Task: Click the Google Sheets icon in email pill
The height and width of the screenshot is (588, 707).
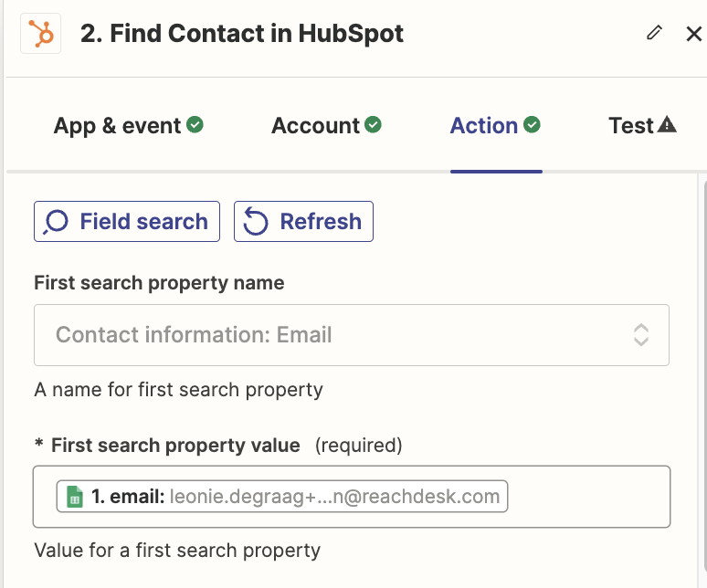Action: (75, 497)
